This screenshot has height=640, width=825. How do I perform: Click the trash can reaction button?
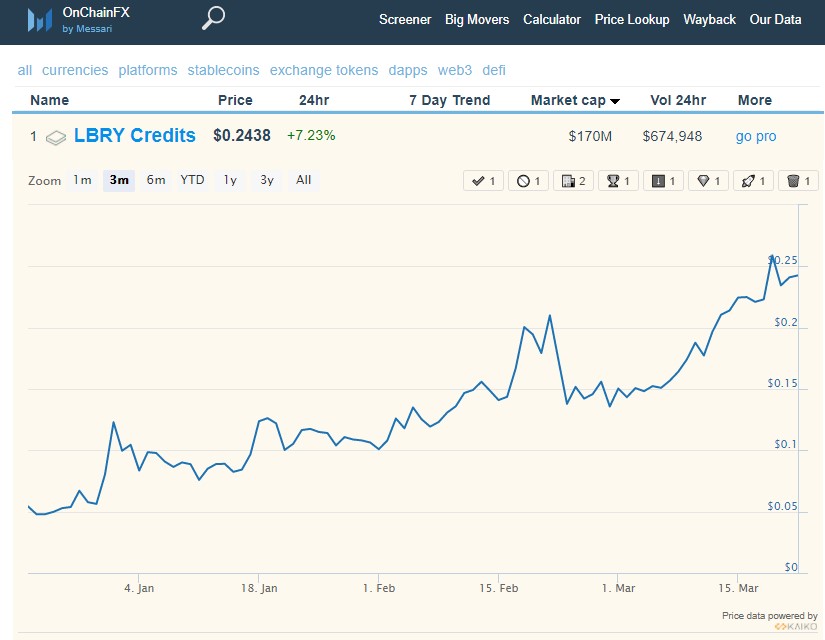tap(798, 181)
